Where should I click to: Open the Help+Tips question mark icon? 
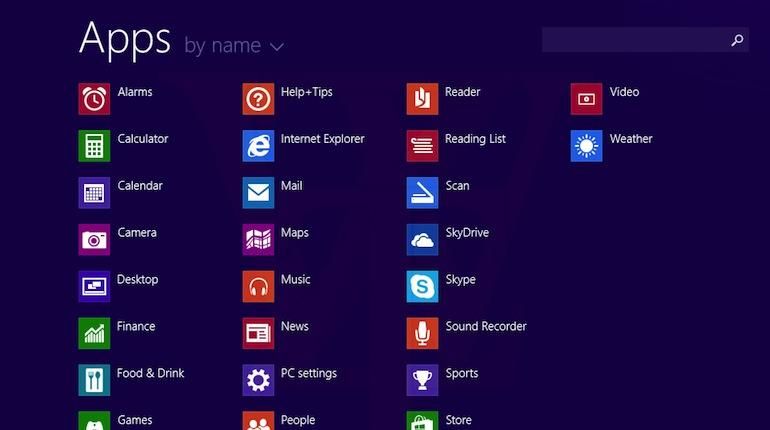click(x=258, y=99)
